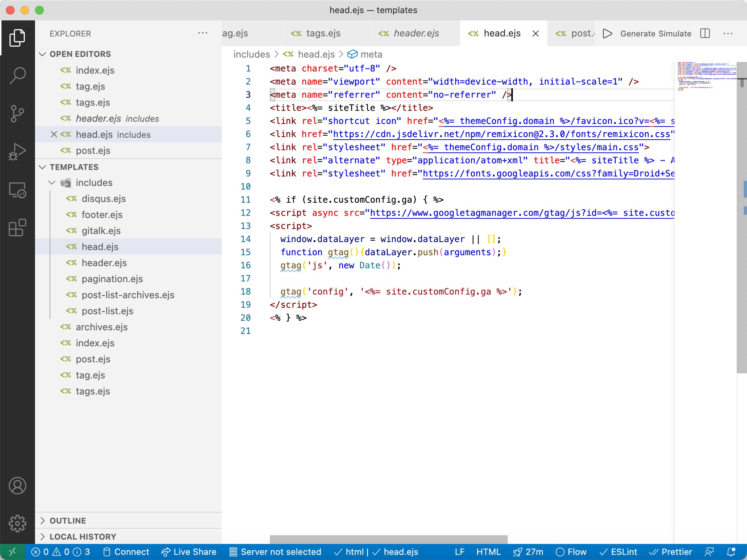Screen dimensions: 747x560
Task: Change LF end of line sequence
Action: click(x=460, y=552)
